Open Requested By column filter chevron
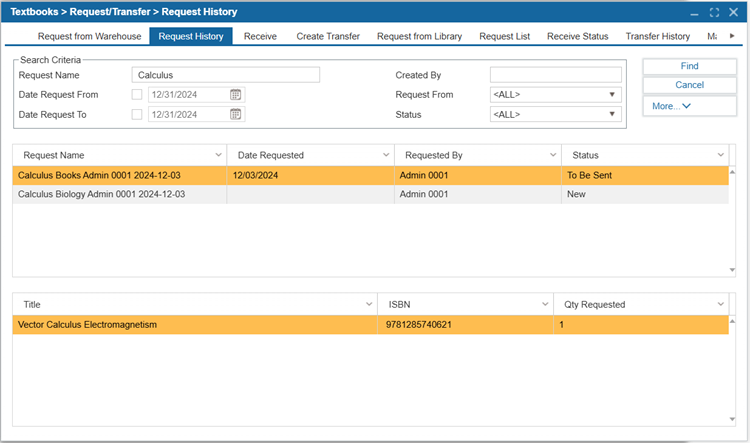This screenshot has width=750, height=443. coord(553,155)
